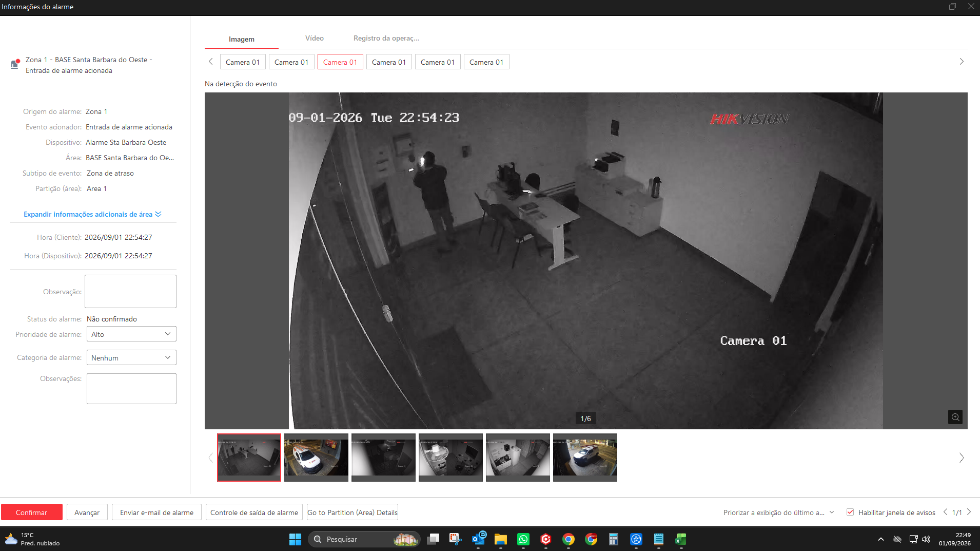Show hidden system tray icons
Viewport: 980px width, 551px height.
point(881,539)
